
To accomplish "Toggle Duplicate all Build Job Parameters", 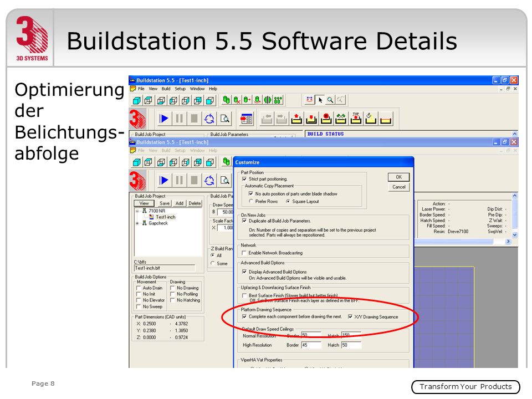I will coord(244,221).
